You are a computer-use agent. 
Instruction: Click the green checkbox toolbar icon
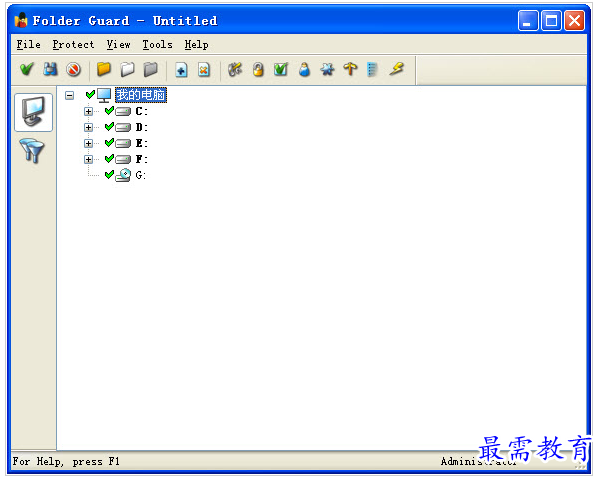pos(281,69)
